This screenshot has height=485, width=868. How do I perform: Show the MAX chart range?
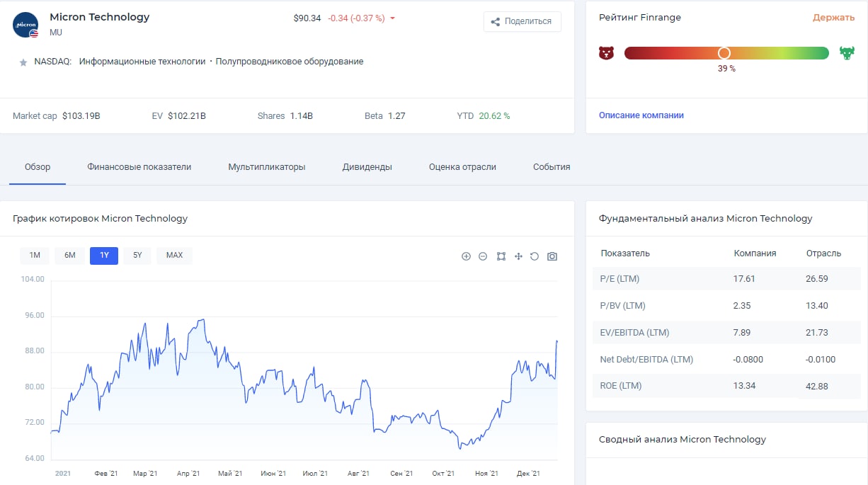pyautogui.click(x=174, y=256)
